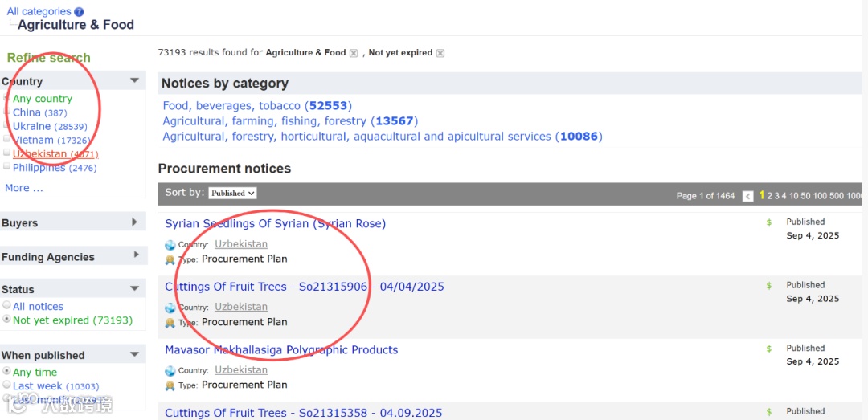Click More to show additional countries

(24, 188)
